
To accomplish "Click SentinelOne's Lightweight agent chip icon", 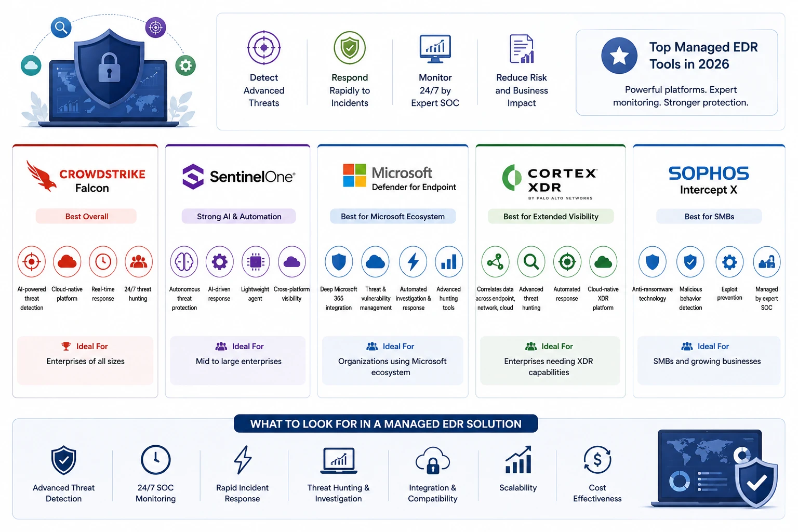I will [255, 261].
